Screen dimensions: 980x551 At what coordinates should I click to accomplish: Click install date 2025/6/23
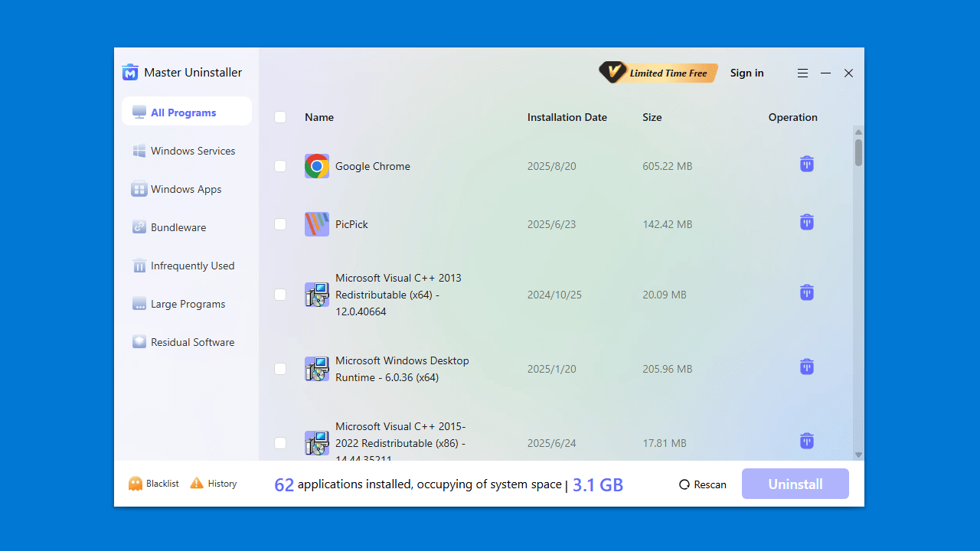(551, 224)
